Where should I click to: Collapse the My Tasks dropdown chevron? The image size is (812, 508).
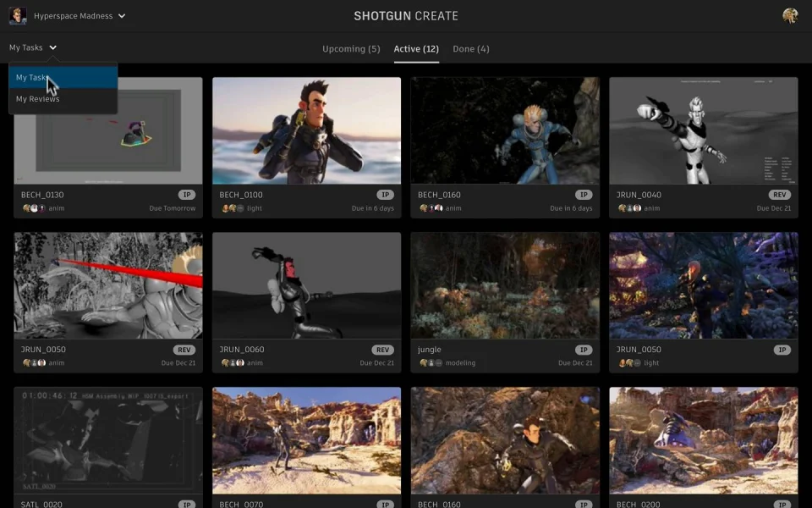(52, 47)
